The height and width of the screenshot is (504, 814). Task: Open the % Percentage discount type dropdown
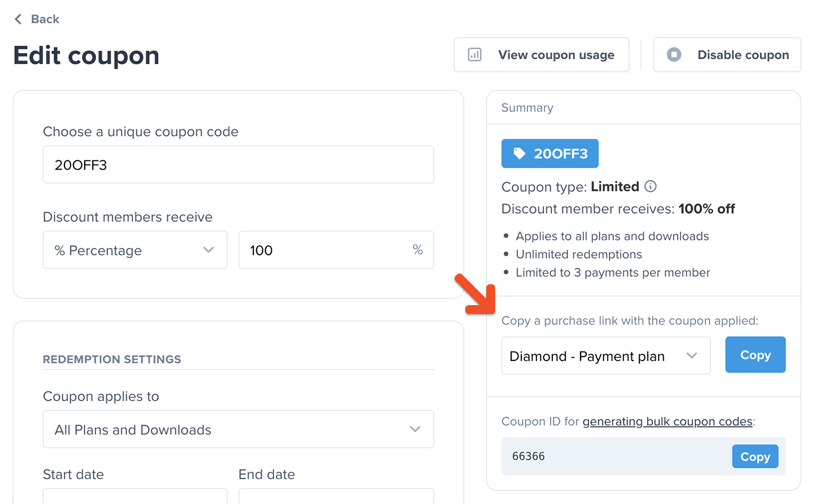coord(135,250)
